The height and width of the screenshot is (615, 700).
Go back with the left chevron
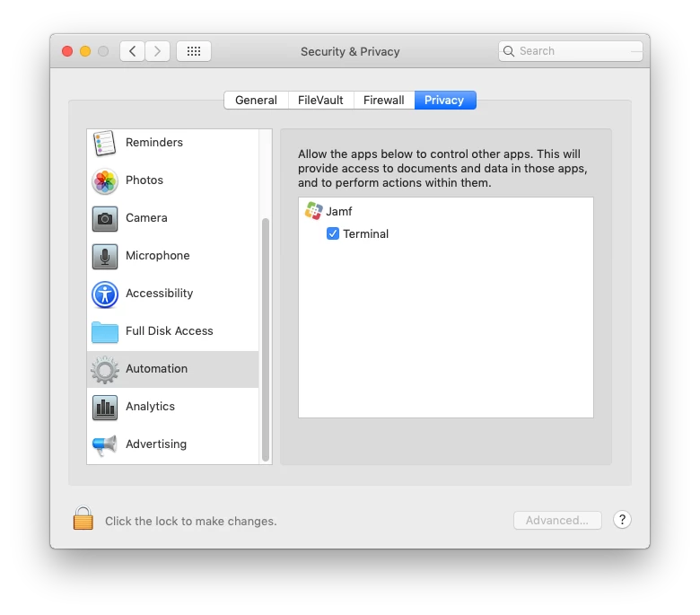click(132, 51)
